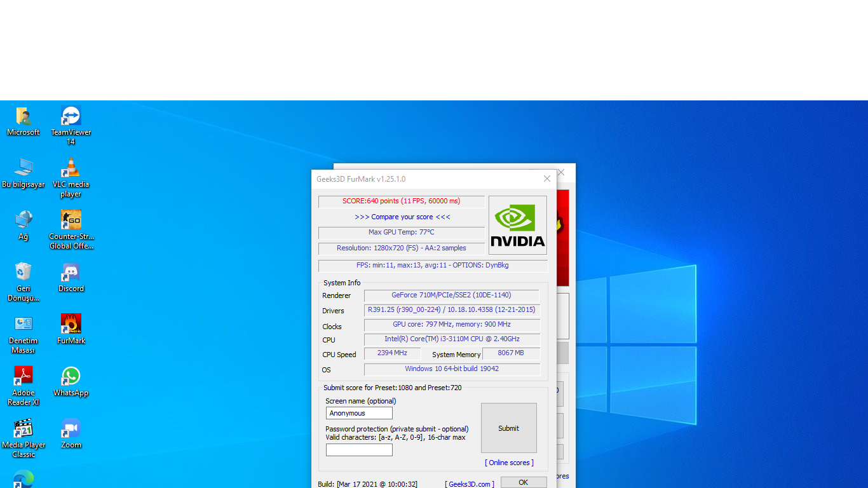Image resolution: width=868 pixels, height=488 pixels.
Task: Click the GPU core clocks value
Action: pos(452,325)
